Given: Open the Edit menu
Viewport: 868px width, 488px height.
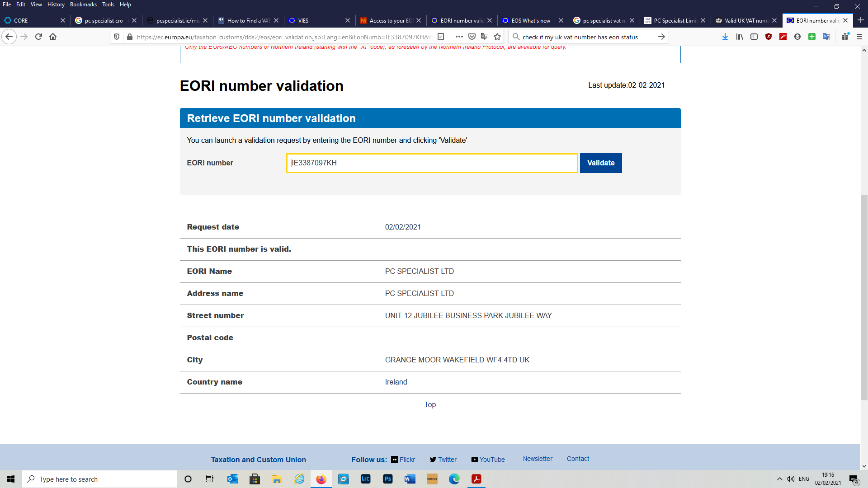Looking at the screenshot, I should coord(21,5).
